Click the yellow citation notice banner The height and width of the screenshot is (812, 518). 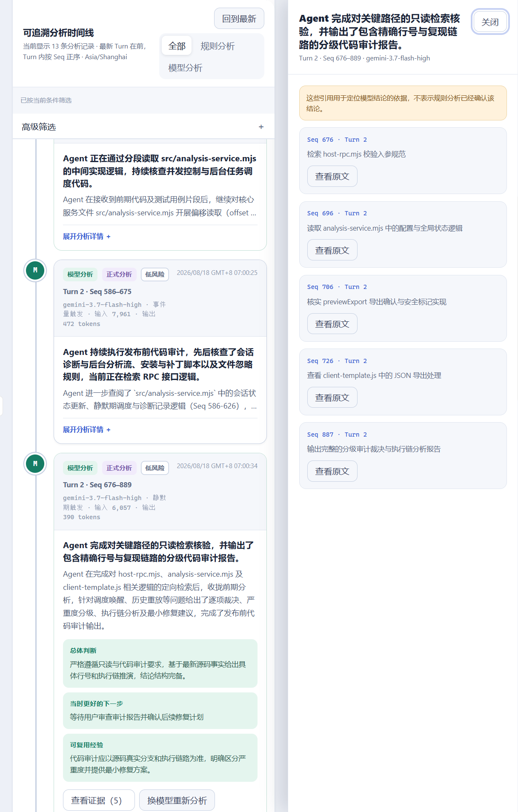coord(403,103)
